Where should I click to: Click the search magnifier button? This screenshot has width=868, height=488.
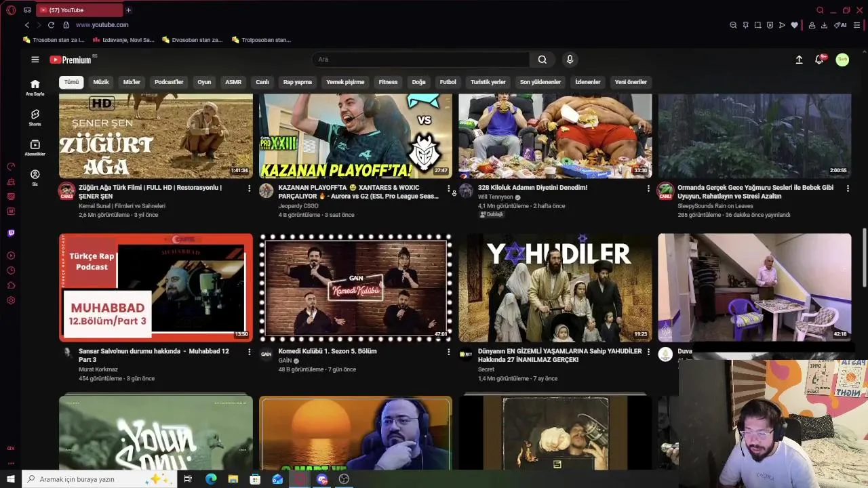click(x=542, y=60)
